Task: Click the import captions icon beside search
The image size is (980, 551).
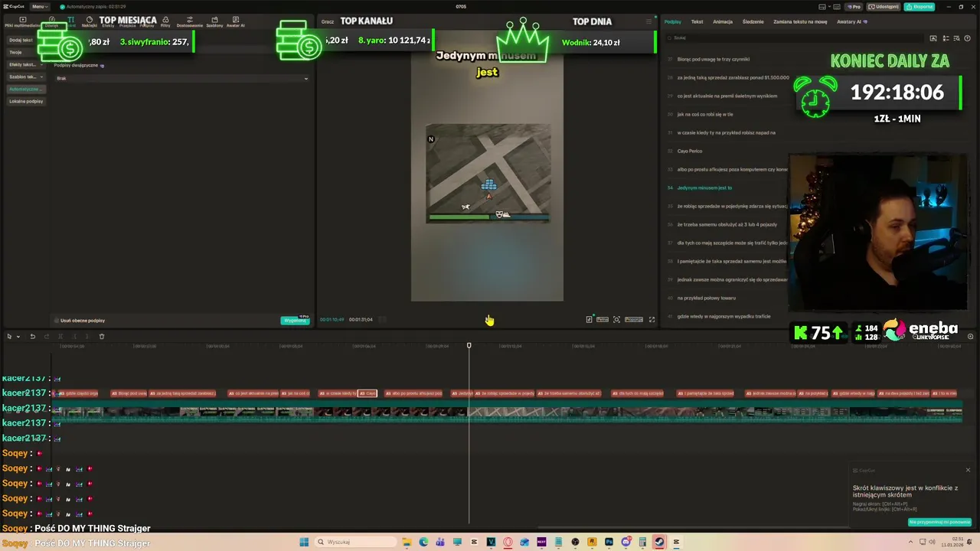Action: click(x=933, y=37)
